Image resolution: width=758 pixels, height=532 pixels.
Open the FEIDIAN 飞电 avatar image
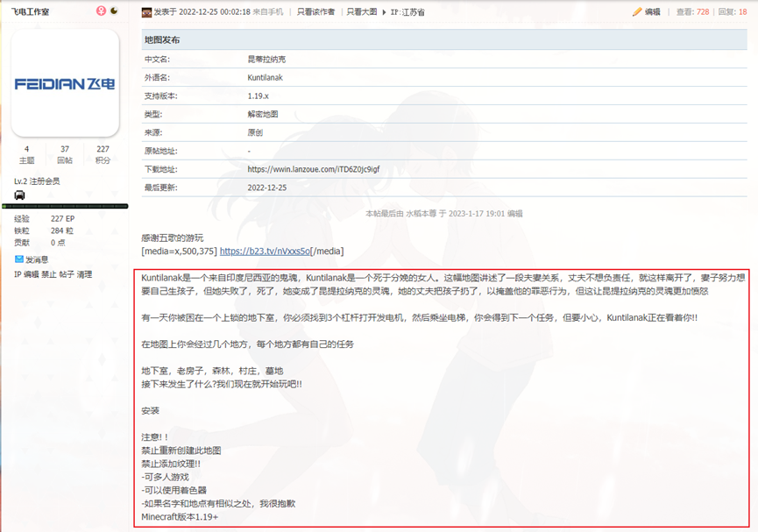(x=65, y=83)
